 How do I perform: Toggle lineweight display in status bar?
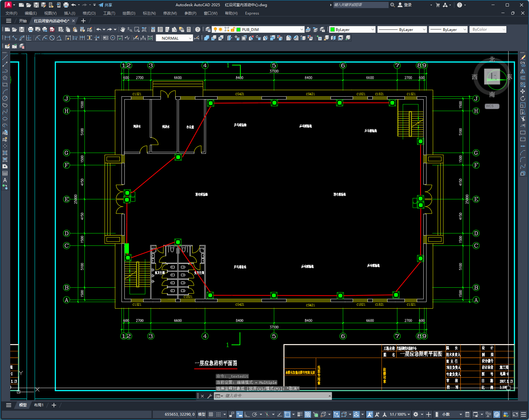click(300, 414)
